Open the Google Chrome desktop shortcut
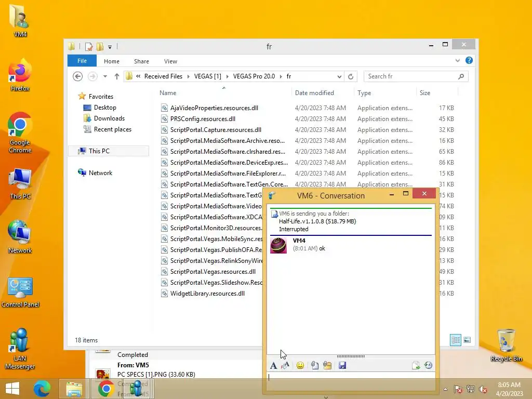 click(x=20, y=132)
